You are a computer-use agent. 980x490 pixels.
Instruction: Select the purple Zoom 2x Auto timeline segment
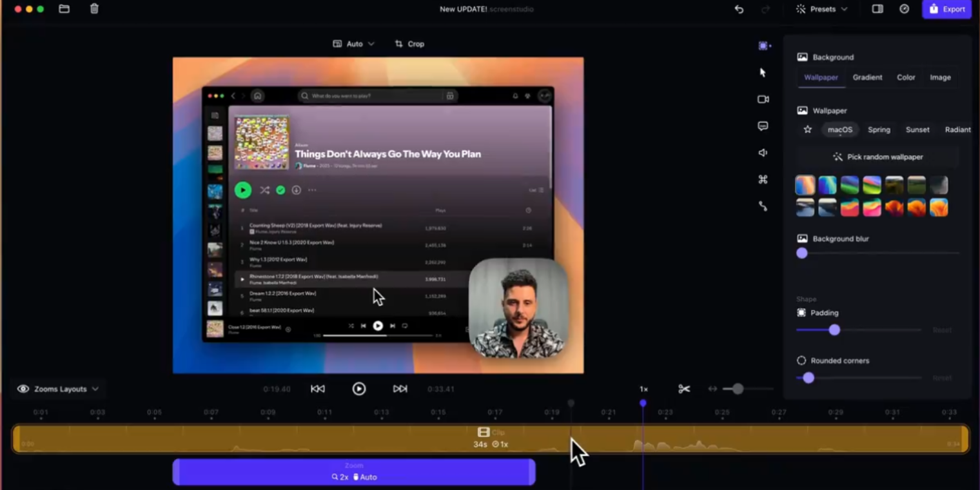353,472
